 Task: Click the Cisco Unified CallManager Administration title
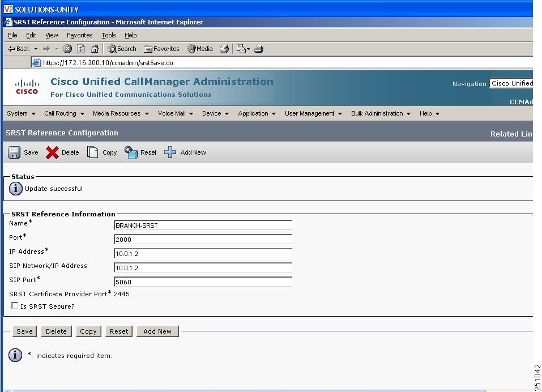162,82
